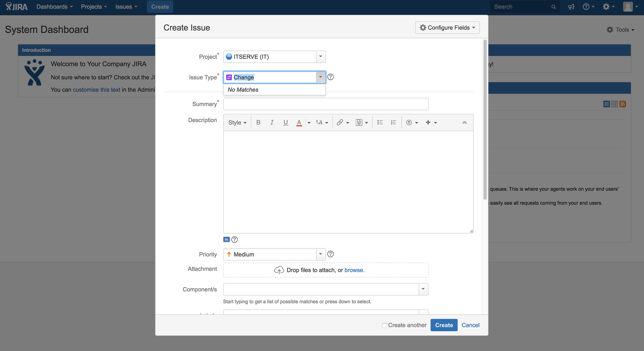644x351 pixels.
Task: Open Configure Fields dropdown
Action: pos(447,28)
